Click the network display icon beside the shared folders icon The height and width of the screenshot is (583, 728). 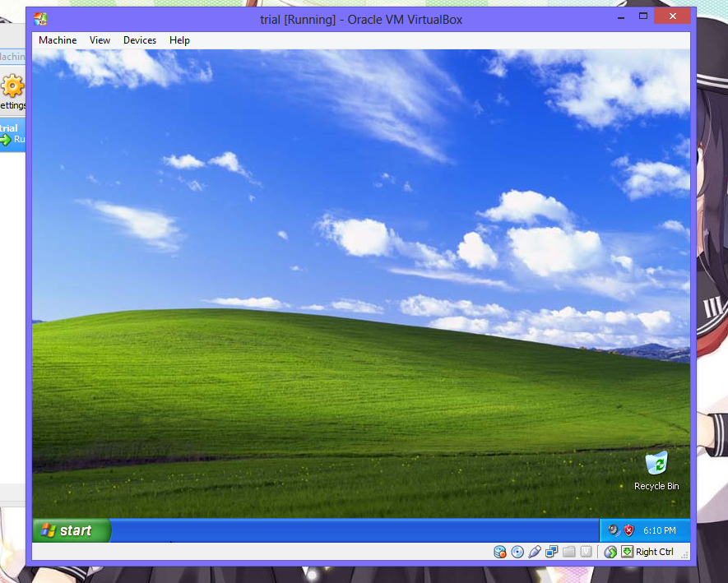tap(550, 551)
